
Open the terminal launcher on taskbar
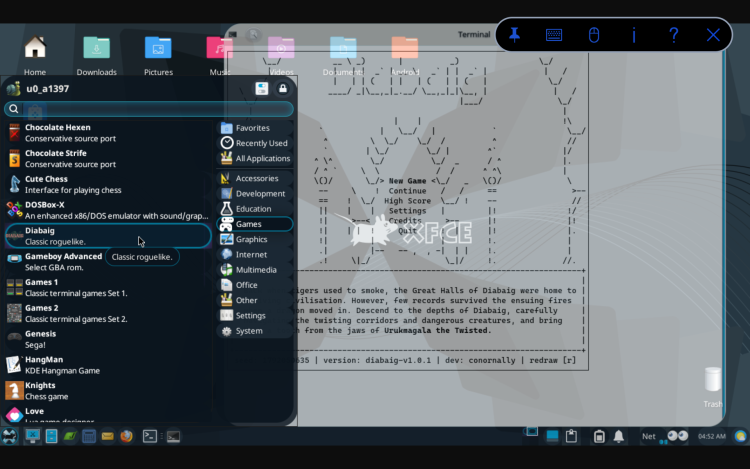click(150, 436)
